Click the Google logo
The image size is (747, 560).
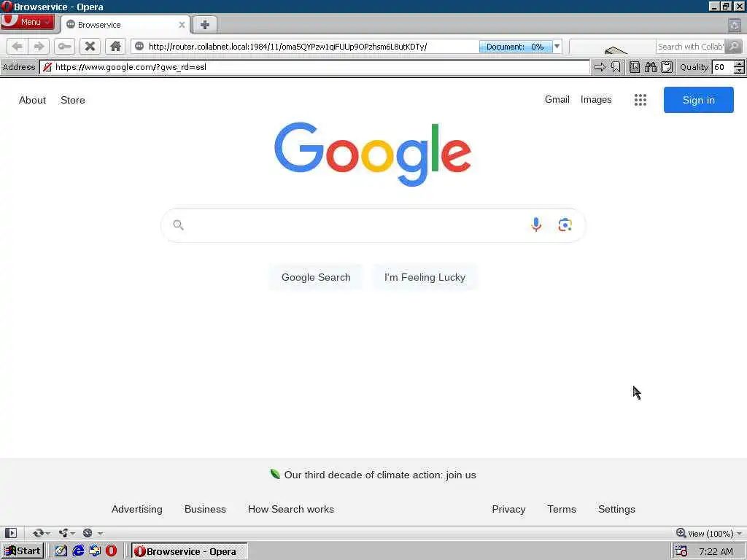coord(373,154)
